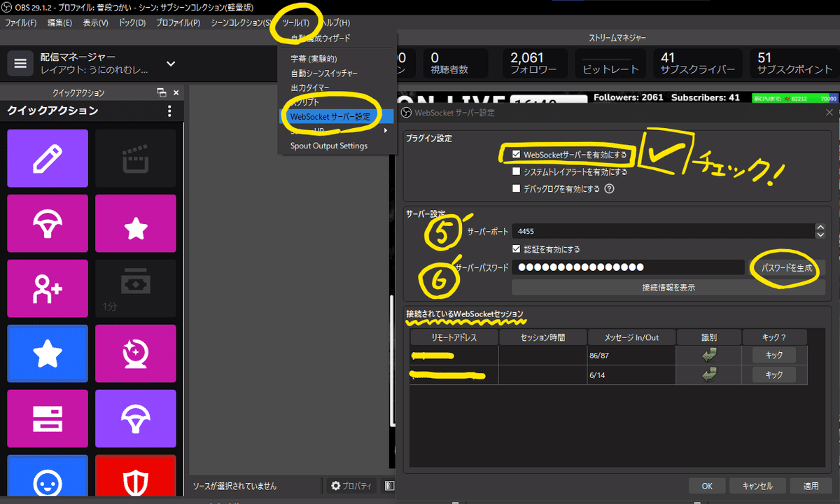Image resolution: width=840 pixels, height=504 pixels.
Task: Click the 51 サブスクポイント stat
Action: pyautogui.click(x=794, y=63)
